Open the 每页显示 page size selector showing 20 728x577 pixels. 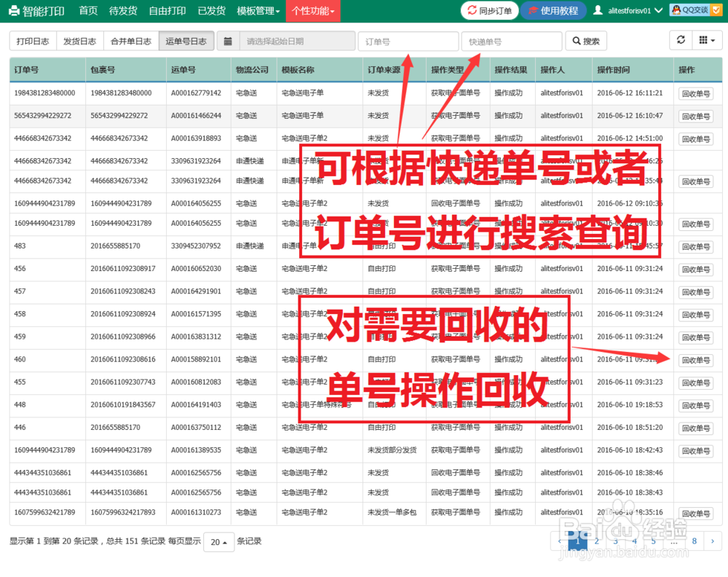pyautogui.click(x=218, y=542)
